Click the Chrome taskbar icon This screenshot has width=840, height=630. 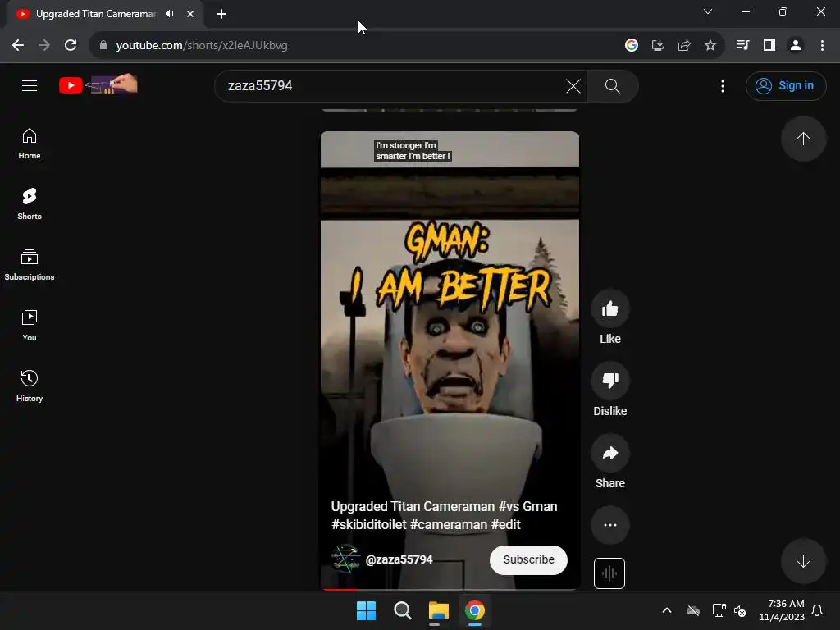(475, 610)
